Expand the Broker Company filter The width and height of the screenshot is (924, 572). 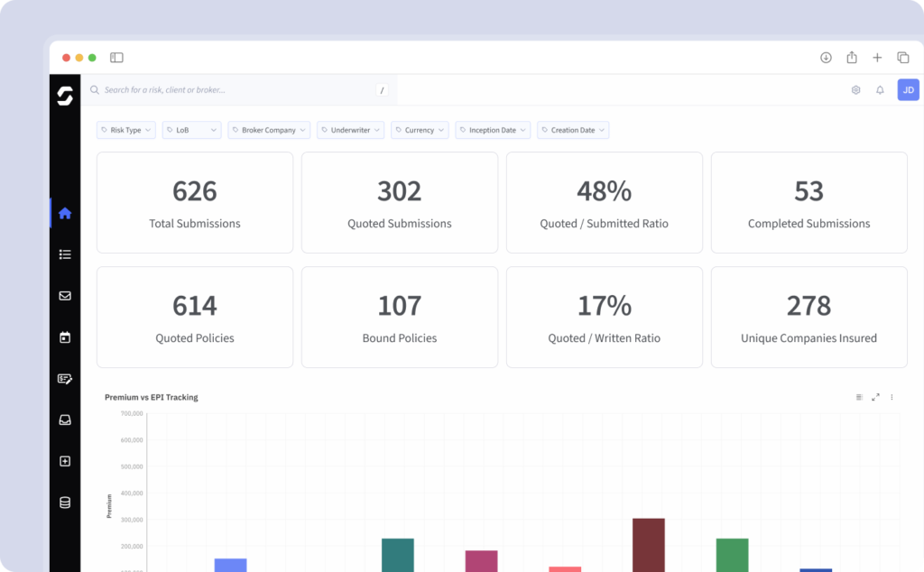pos(268,130)
